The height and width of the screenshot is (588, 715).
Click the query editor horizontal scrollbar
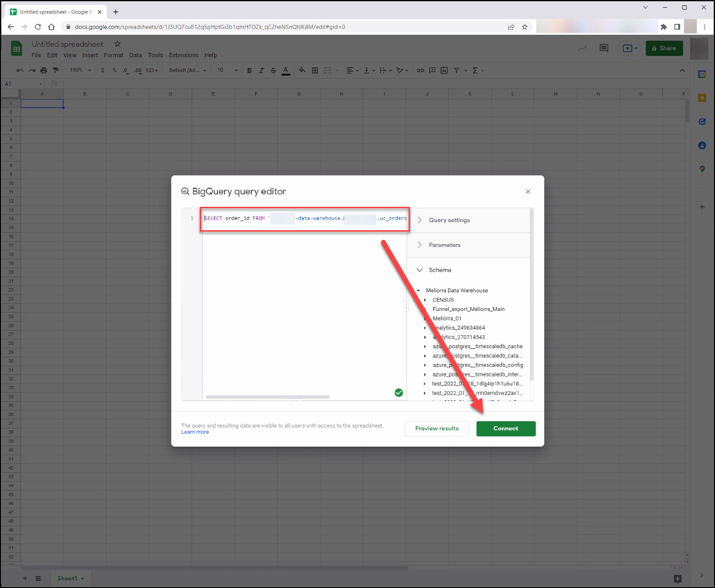pyautogui.click(x=268, y=397)
